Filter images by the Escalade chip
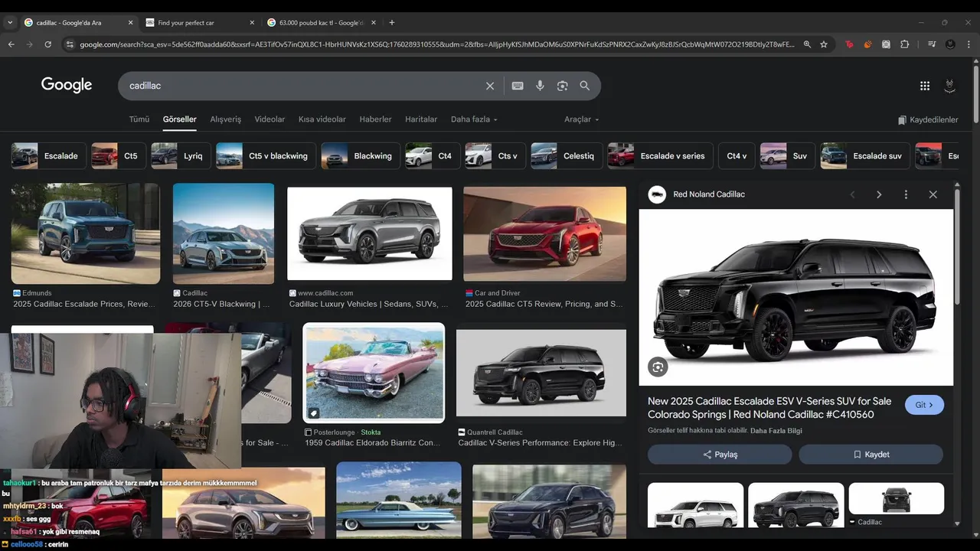This screenshot has width=980, height=551. [47, 156]
